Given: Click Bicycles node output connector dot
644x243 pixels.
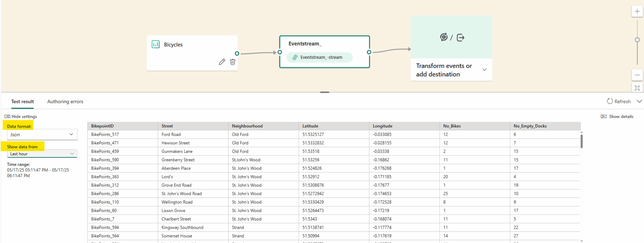Looking at the screenshot, I should point(237,53).
